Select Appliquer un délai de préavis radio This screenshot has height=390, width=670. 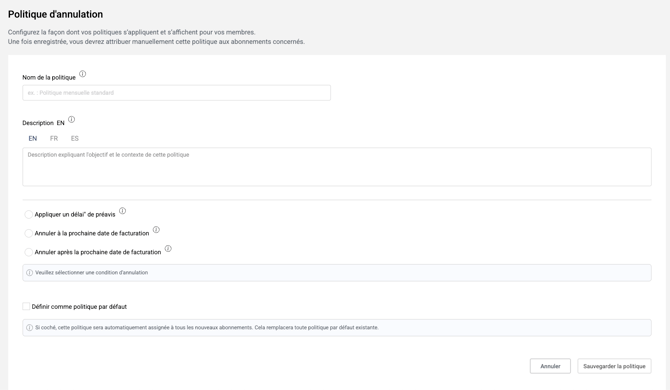[x=28, y=214]
